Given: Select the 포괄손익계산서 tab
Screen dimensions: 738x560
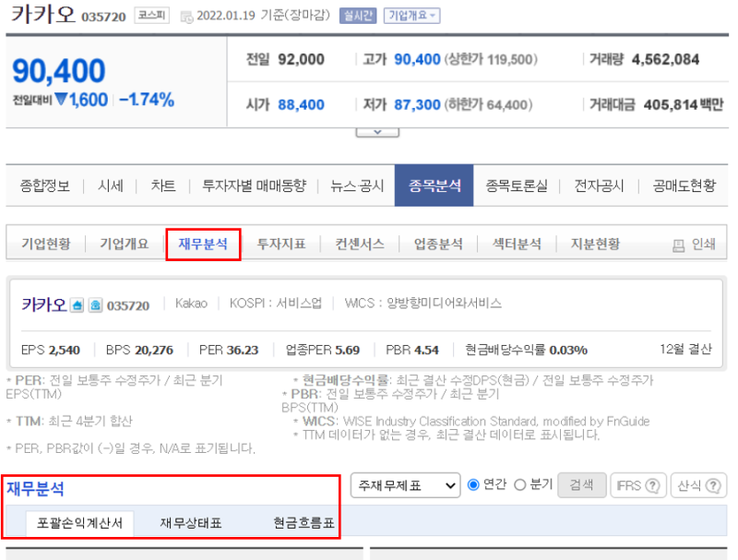Looking at the screenshot, I should click(x=79, y=523).
